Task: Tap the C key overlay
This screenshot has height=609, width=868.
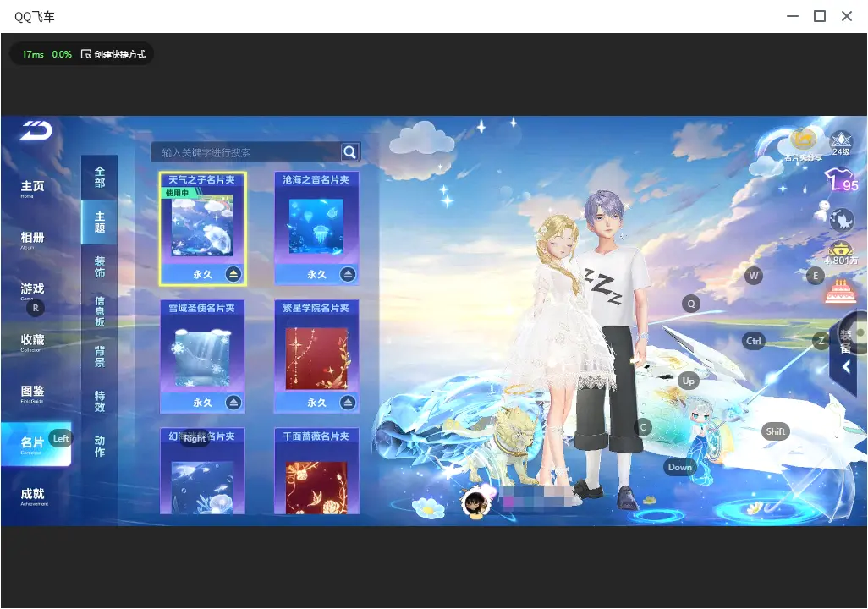Action: pos(643,427)
